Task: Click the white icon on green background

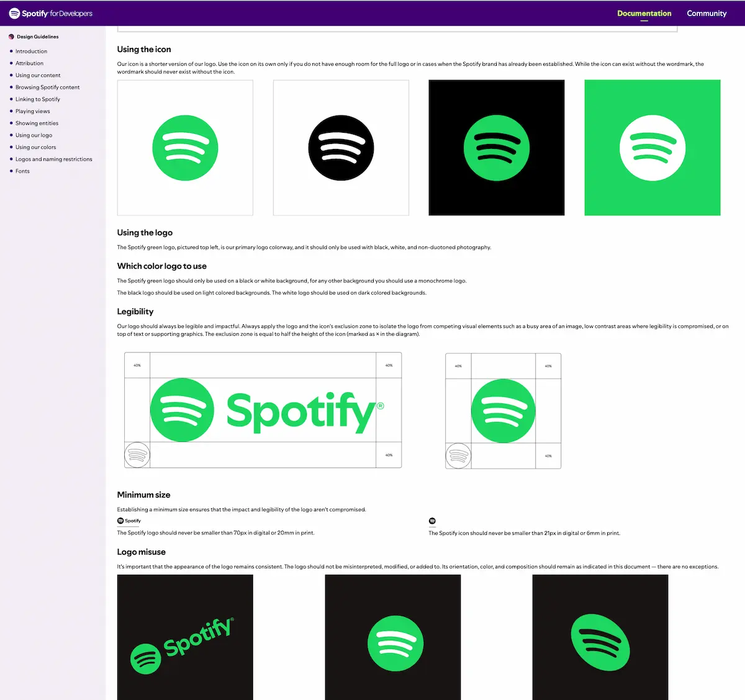Action: pyautogui.click(x=652, y=148)
